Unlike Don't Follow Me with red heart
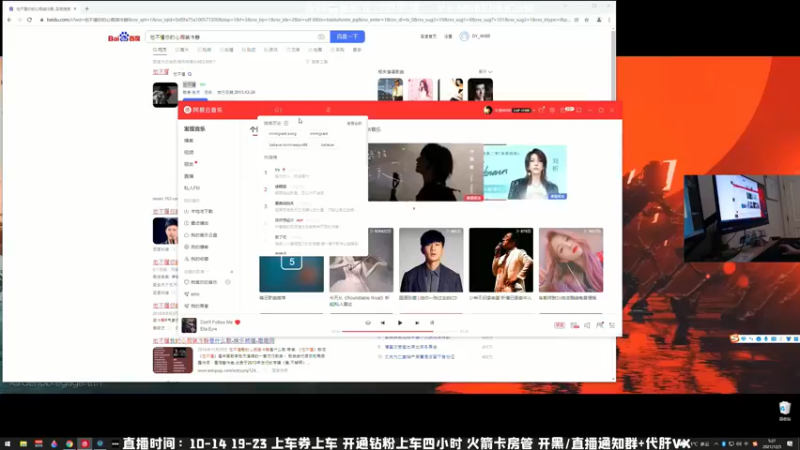This screenshot has width=800, height=450. point(238,322)
